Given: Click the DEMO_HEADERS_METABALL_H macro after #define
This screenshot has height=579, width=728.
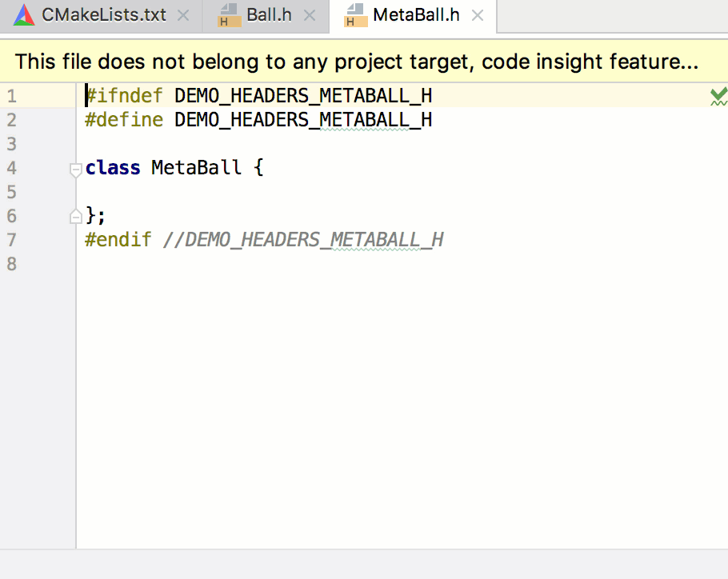Looking at the screenshot, I should click(303, 120).
